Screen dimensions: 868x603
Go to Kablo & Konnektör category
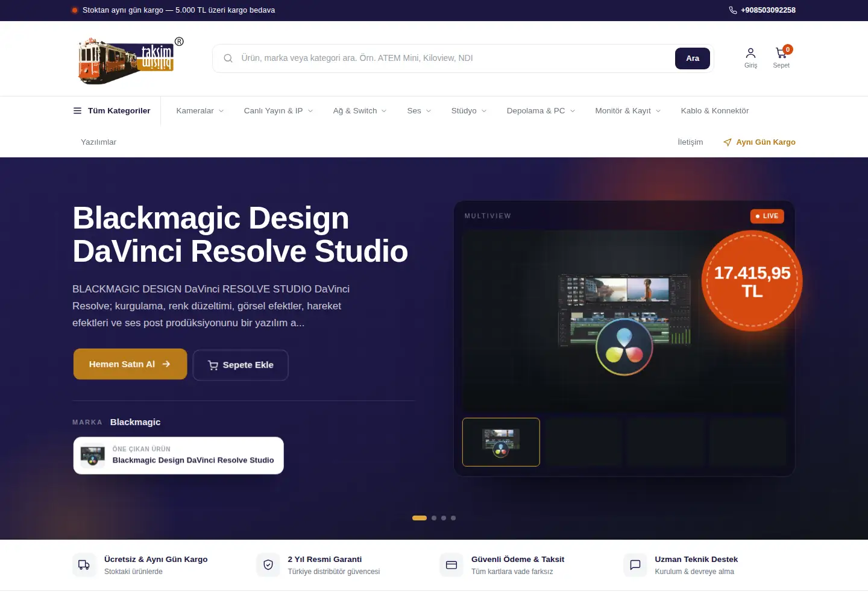click(715, 111)
